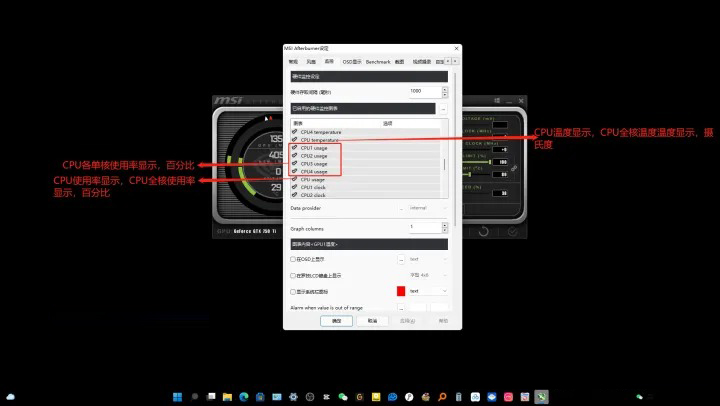The image size is (720, 406).
Task: Open the Data provider internal dropdown
Action: 428,208
